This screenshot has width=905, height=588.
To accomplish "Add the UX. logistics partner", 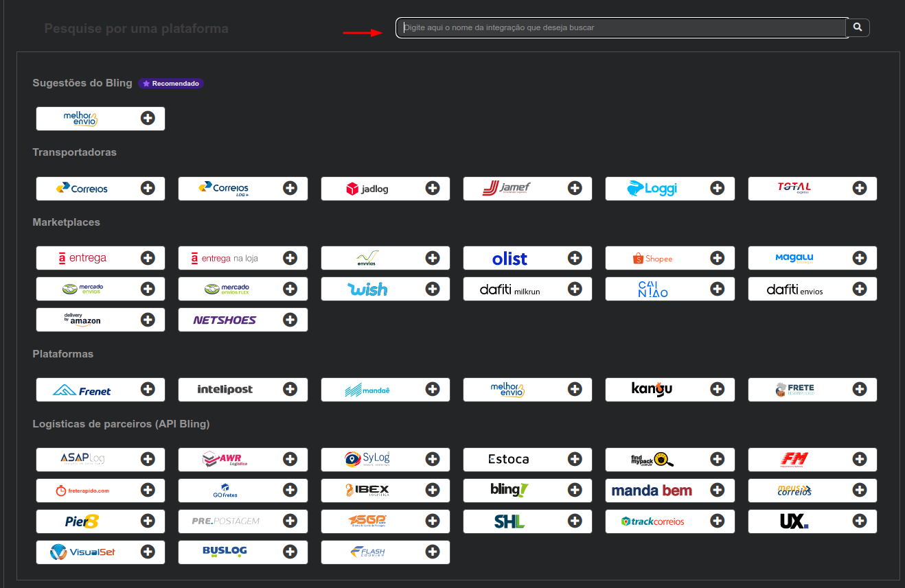I will tap(860, 521).
